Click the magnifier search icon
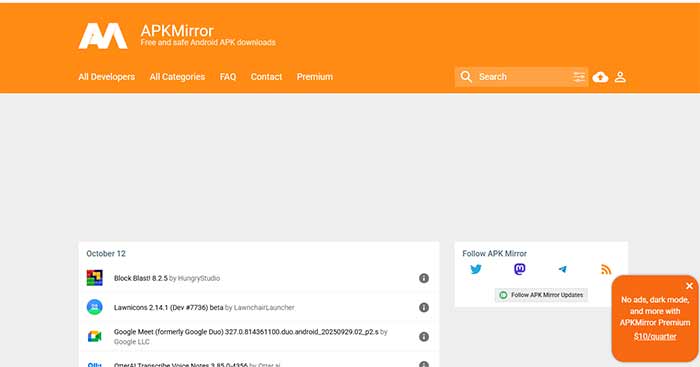700x367 pixels. (466, 77)
